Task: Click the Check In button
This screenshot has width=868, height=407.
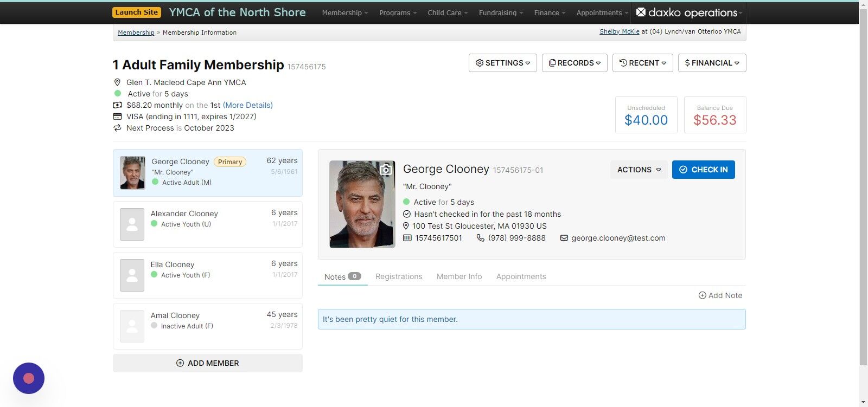Action: tap(704, 170)
